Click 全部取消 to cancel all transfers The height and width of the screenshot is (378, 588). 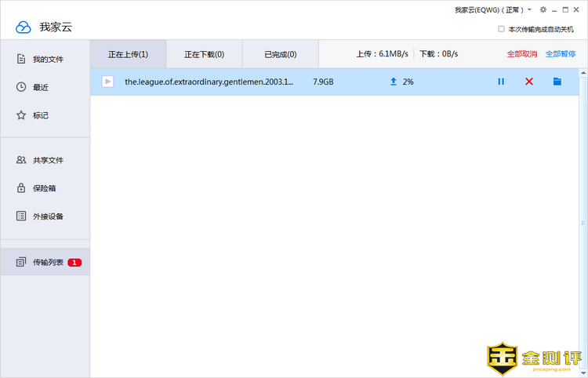[x=521, y=54]
